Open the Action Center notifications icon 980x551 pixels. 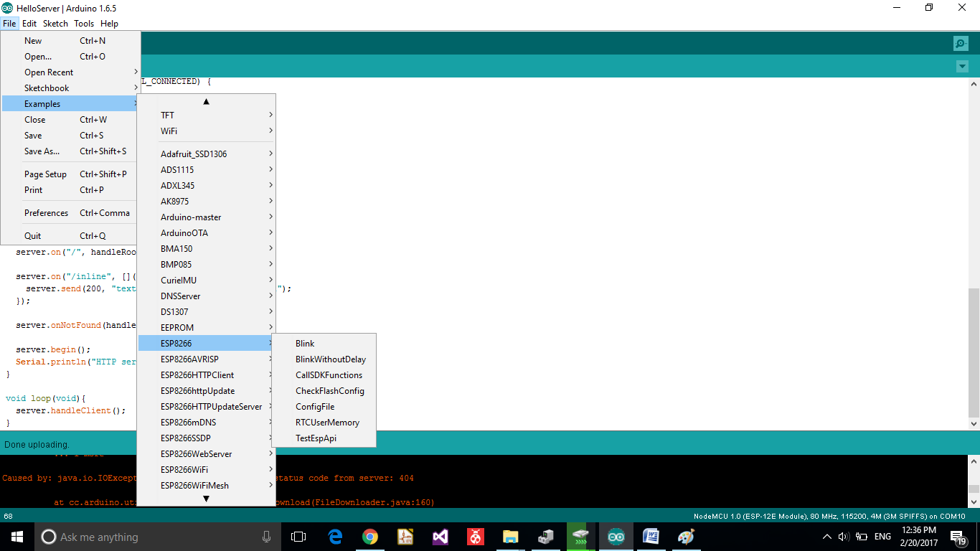[x=958, y=537]
